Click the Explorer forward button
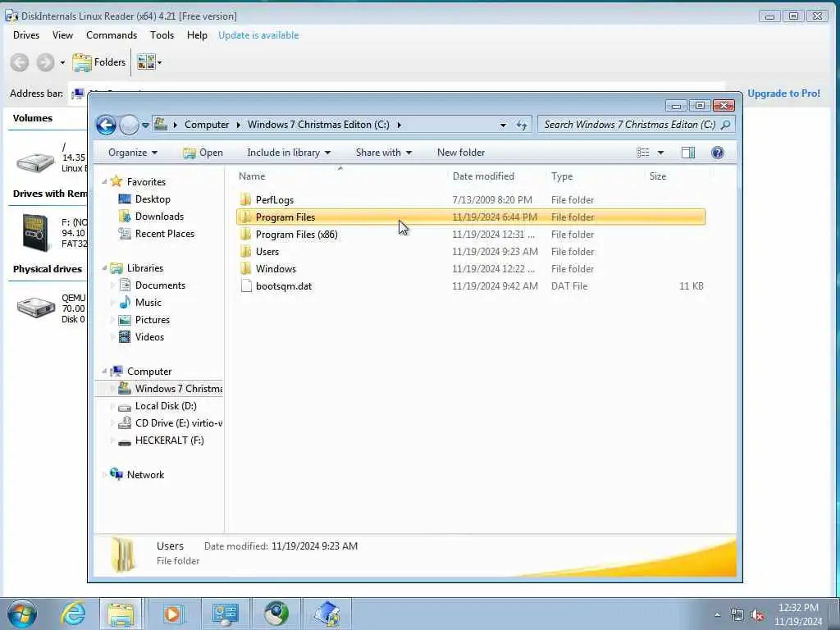Screen dimensions: 840x630 point(129,125)
